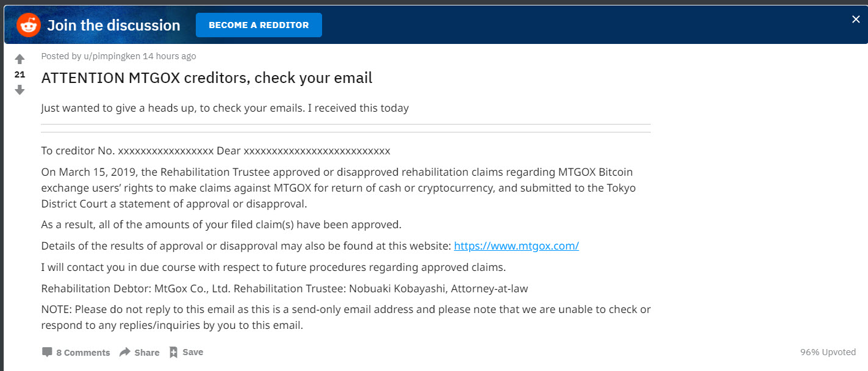The height and width of the screenshot is (371, 868).
Task: Save the post using the bookmark icon
Action: [174, 351]
